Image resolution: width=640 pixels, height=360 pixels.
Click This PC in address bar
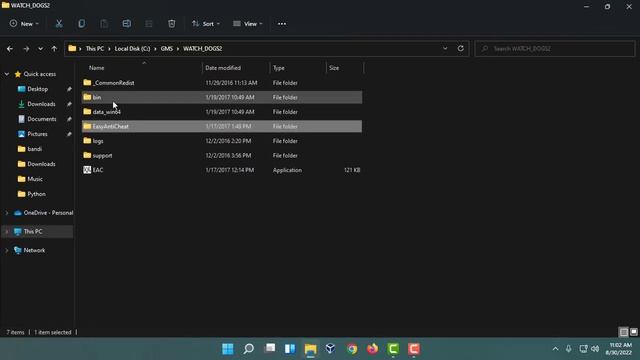(x=95, y=49)
